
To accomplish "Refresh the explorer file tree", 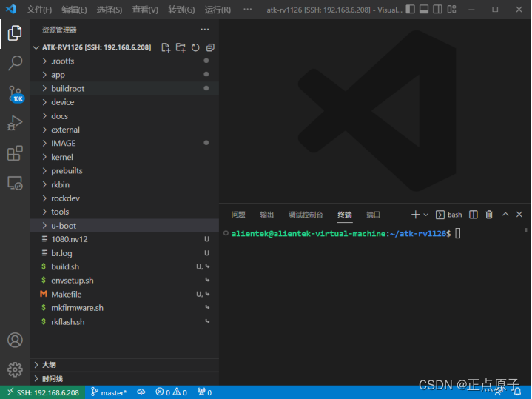I will click(x=195, y=47).
